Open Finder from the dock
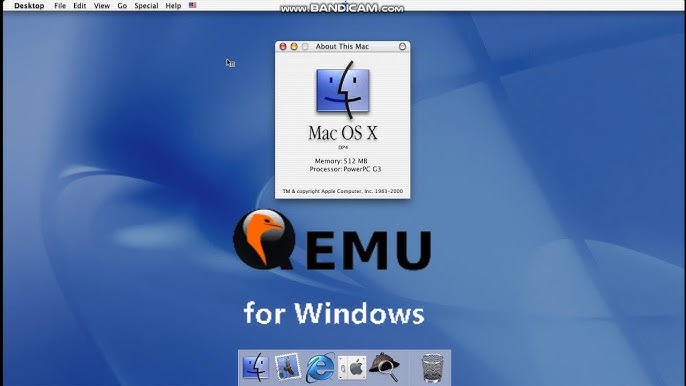Viewport: 686px width, 386px height. coord(256,367)
